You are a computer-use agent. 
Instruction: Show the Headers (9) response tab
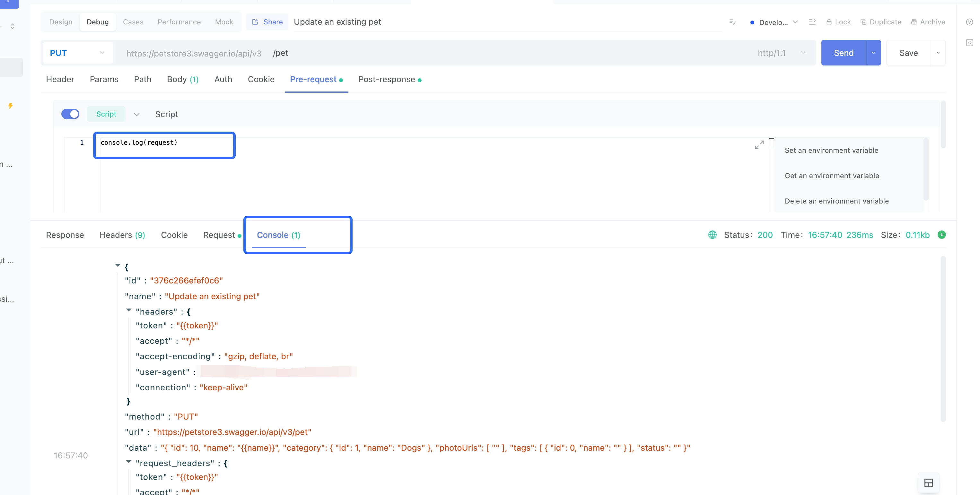pyautogui.click(x=122, y=235)
